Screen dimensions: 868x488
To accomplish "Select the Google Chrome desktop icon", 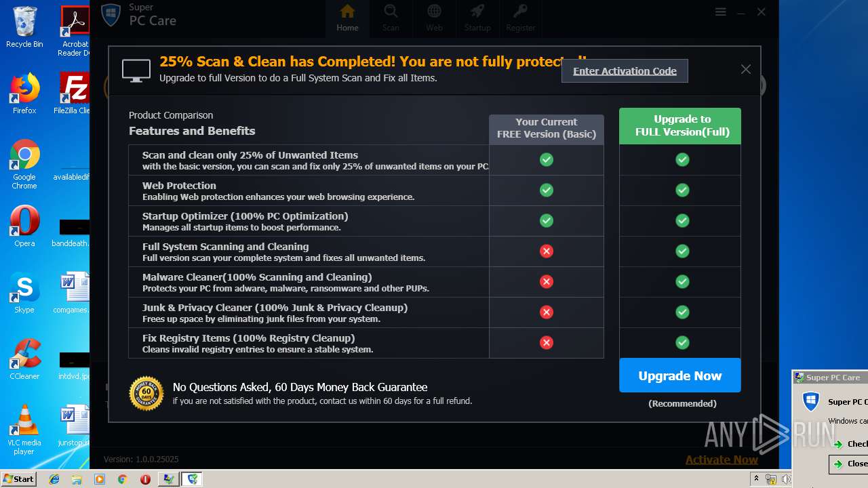I will pyautogui.click(x=24, y=165).
